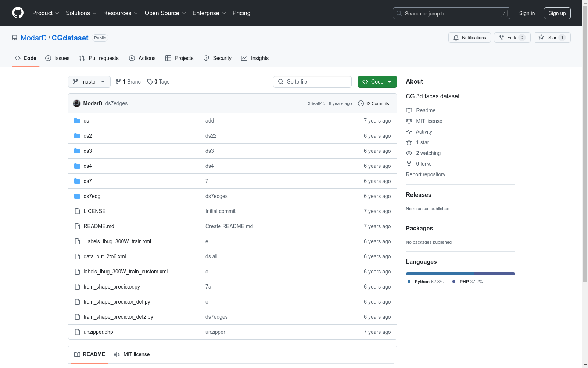
Task: Click the eye icon beside 2 watching
Action: [x=409, y=153]
